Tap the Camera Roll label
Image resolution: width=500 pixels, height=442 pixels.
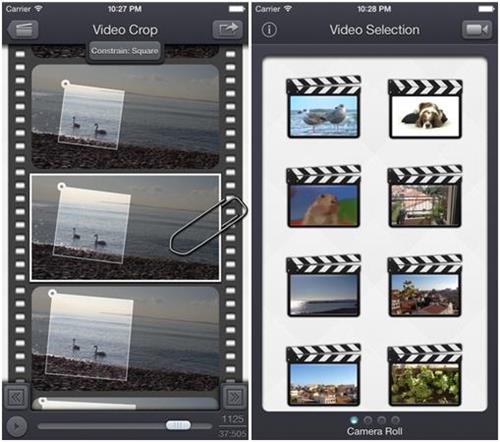(x=374, y=431)
